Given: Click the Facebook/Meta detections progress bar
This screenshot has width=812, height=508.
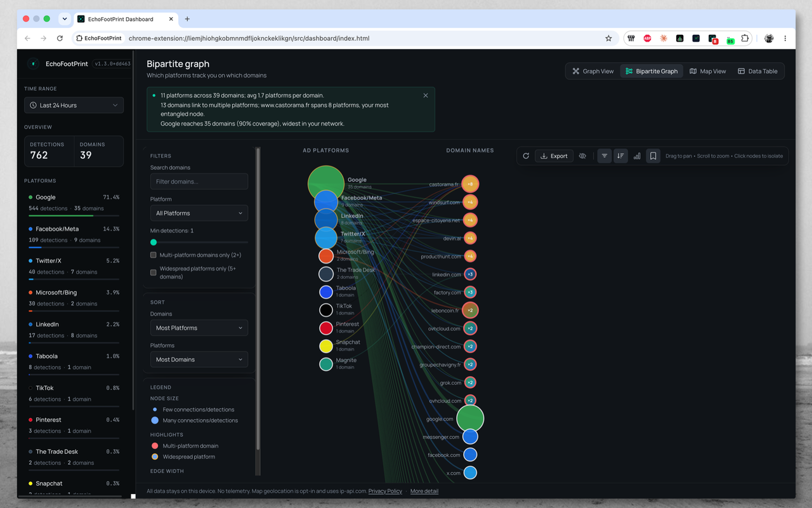Looking at the screenshot, I should coord(74,247).
